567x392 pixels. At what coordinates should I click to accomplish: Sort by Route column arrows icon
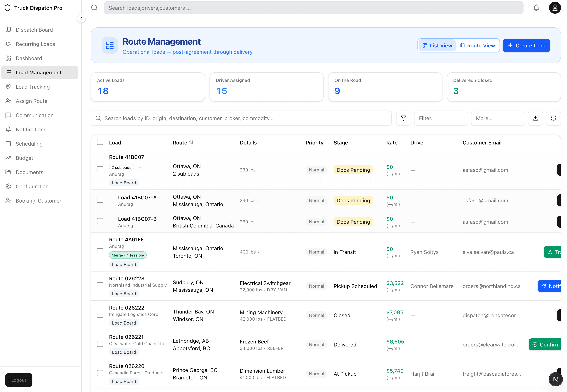191,142
